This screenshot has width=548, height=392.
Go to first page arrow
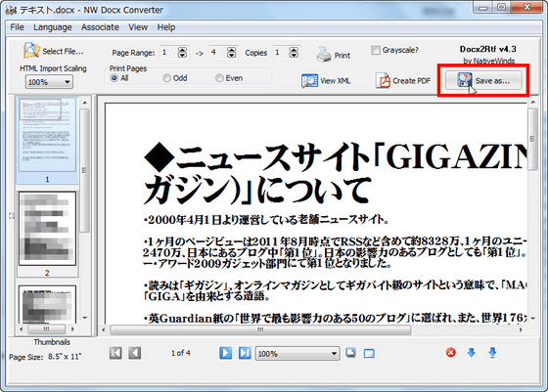tap(115, 353)
